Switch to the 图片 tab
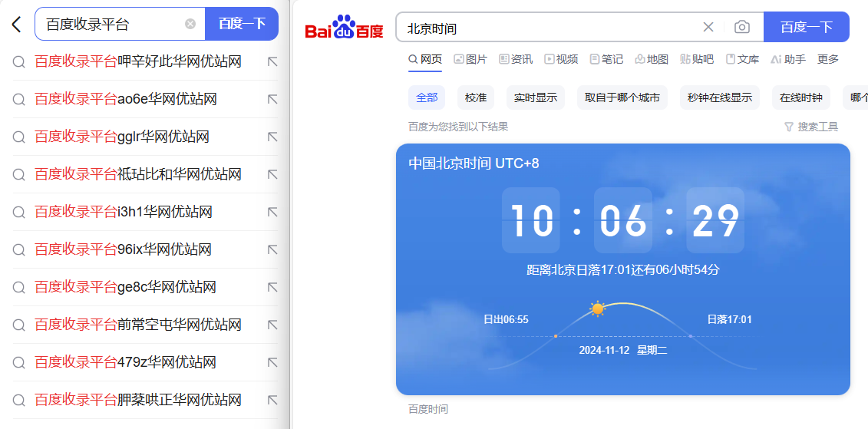 [470, 59]
